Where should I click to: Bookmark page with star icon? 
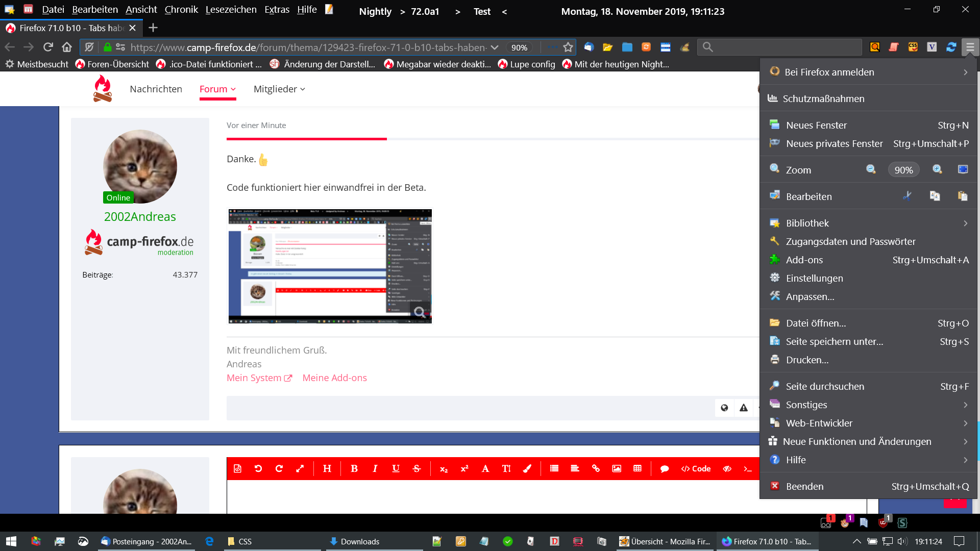click(568, 47)
